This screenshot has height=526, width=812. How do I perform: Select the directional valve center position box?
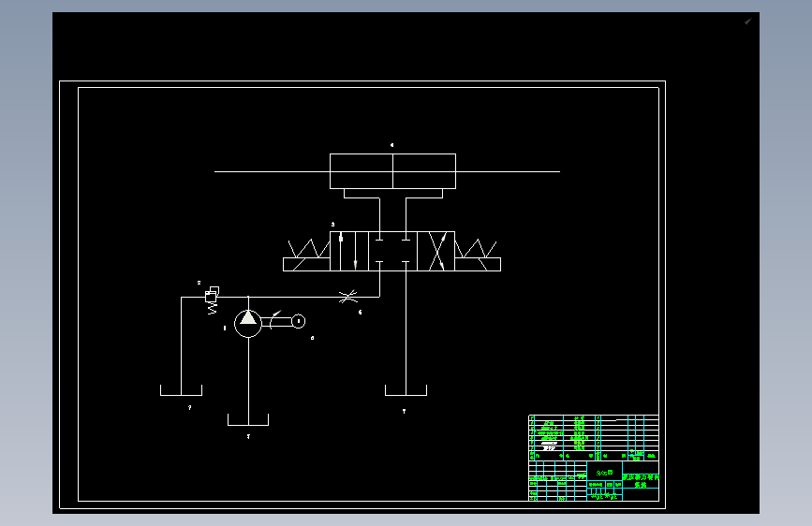click(392, 251)
